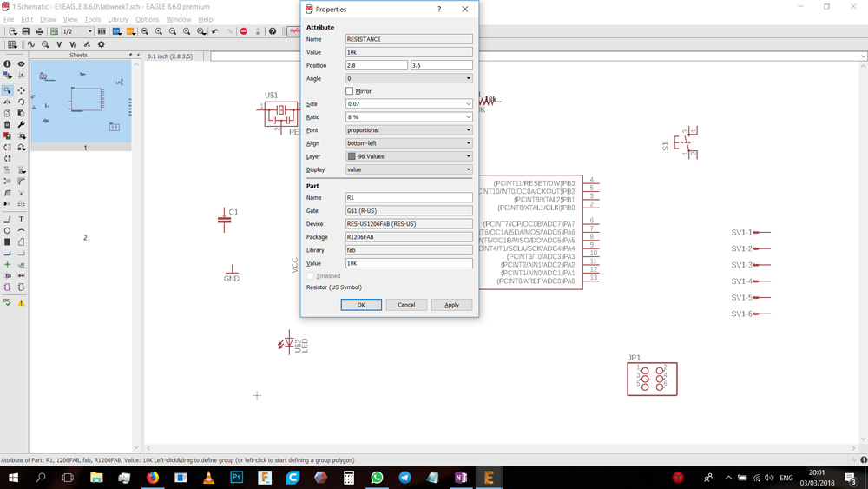Viewport: 868px width, 489px height.
Task: Click the yellow Errors warning icon
Action: (21, 303)
